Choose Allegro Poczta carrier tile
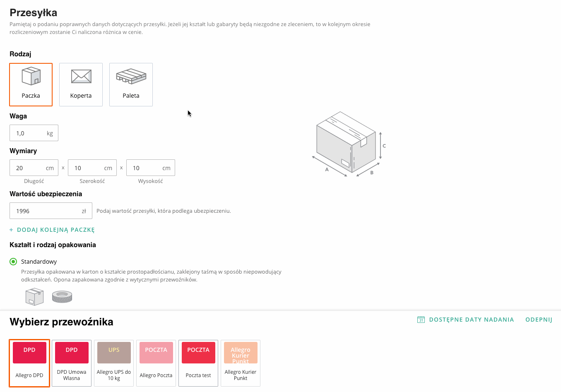Viewport: 561px width, 392px height. click(x=156, y=363)
